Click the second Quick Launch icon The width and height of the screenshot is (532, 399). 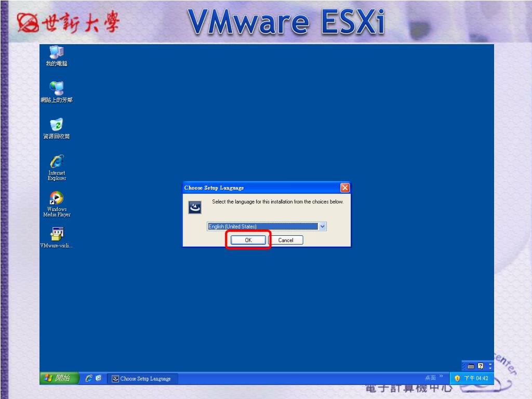pyautogui.click(x=98, y=378)
